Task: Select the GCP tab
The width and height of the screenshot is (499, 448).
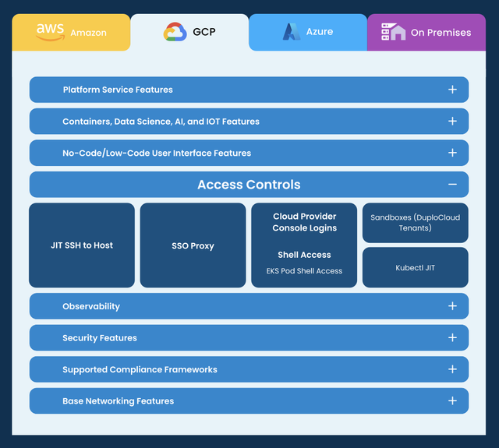Action: click(189, 32)
